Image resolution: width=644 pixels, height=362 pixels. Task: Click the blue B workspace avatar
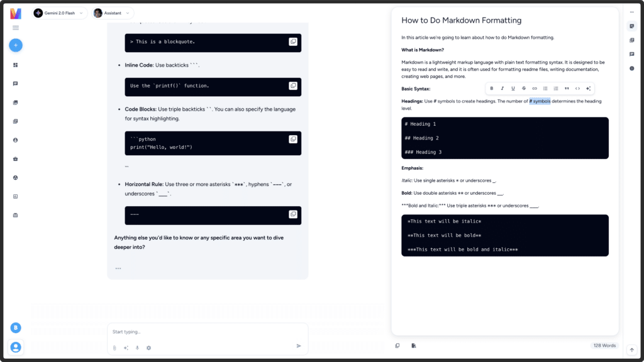16,327
